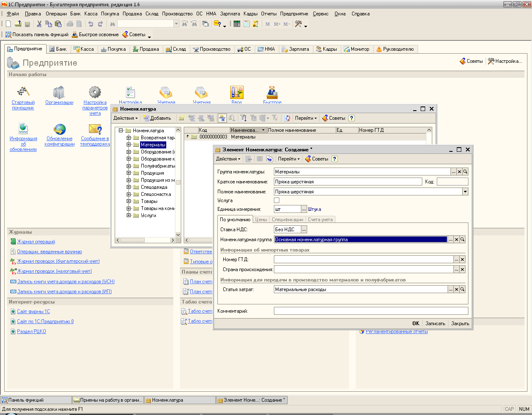Click the Закрыть button
Image resolution: width=532 pixels, height=415 pixels.
[460, 324]
